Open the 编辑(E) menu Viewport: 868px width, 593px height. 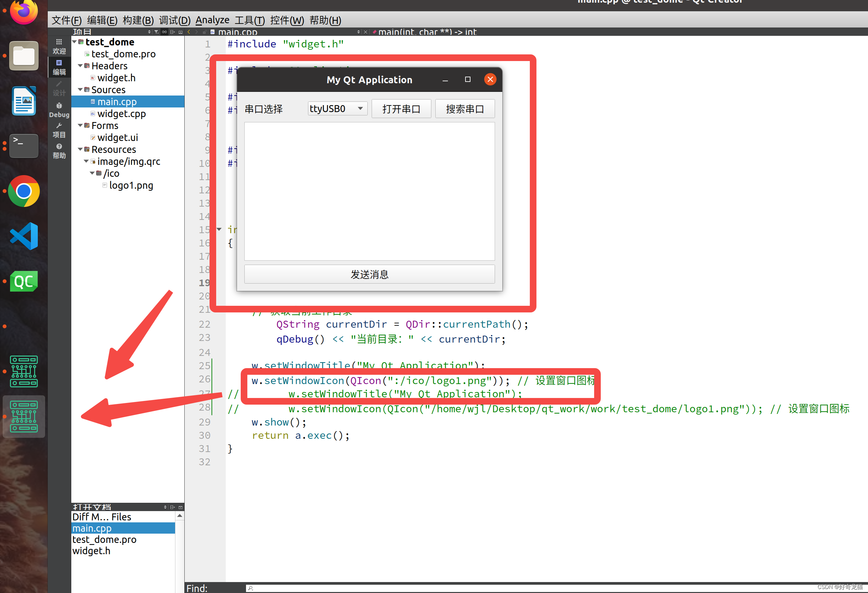pos(102,20)
